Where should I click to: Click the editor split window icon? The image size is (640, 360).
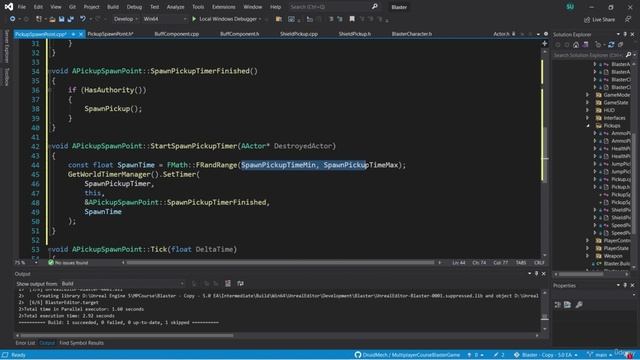pyautogui.click(x=544, y=43)
